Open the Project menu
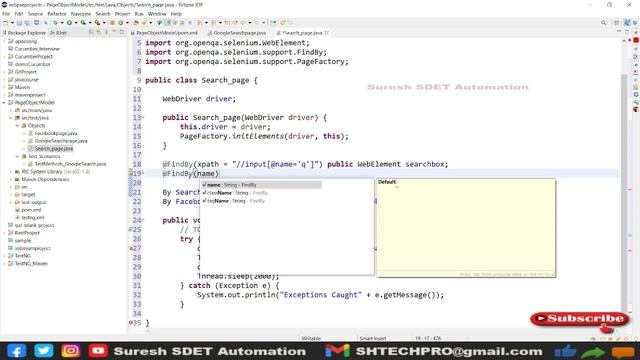 [122, 14]
